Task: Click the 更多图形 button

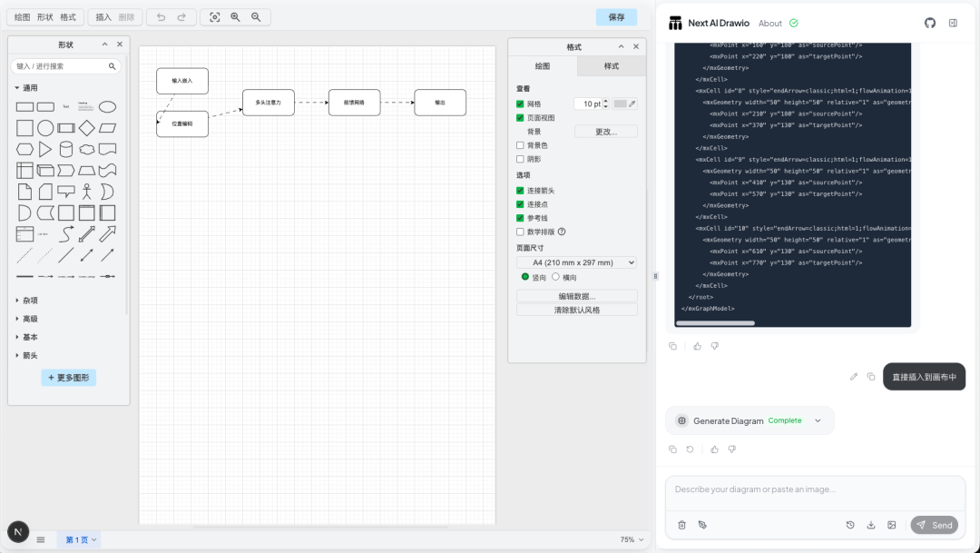Action: click(69, 377)
